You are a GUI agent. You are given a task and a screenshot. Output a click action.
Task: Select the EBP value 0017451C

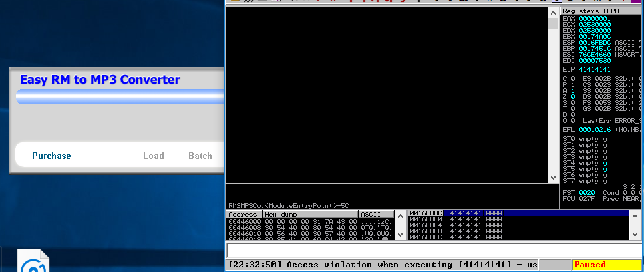(x=595, y=49)
